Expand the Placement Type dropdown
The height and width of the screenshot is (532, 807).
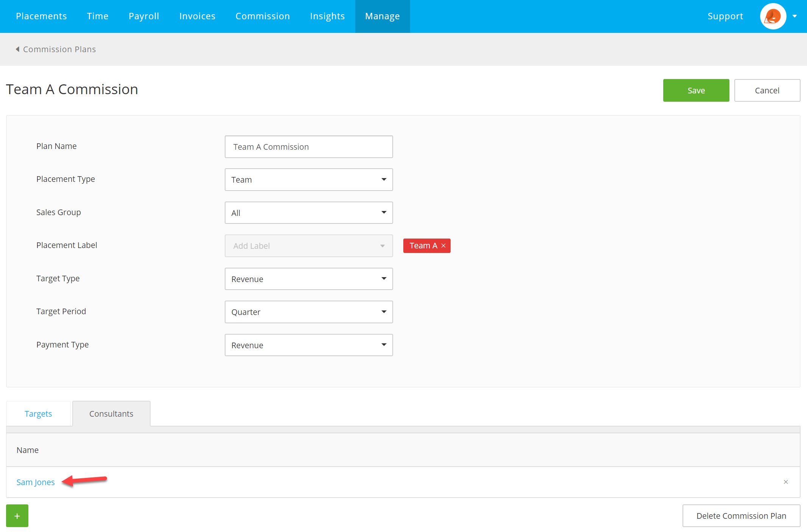click(309, 180)
